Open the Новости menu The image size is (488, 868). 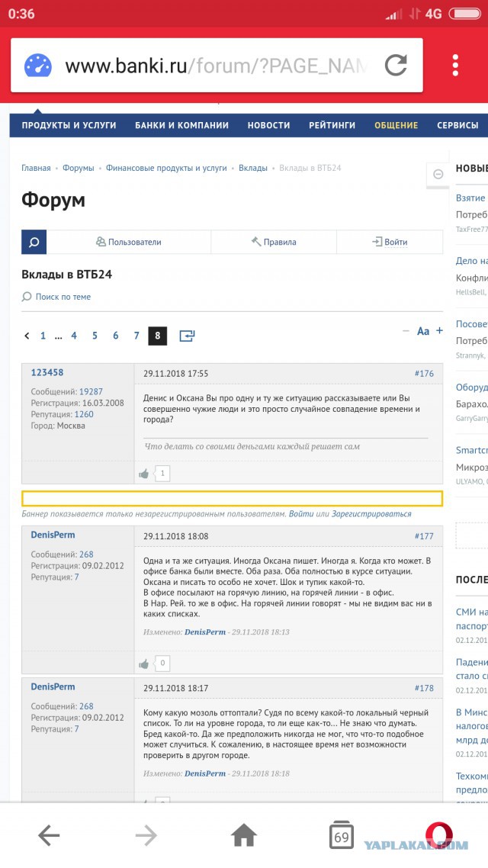(x=269, y=125)
